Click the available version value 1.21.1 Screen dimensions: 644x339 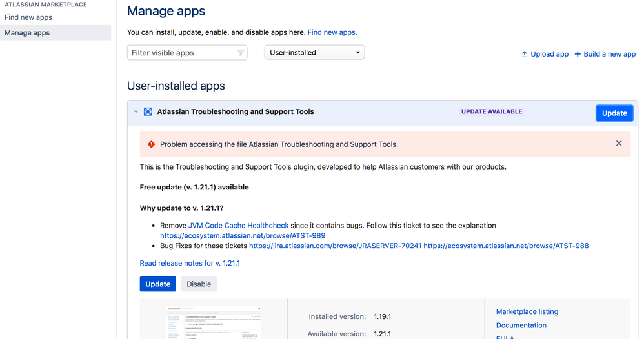point(383,334)
